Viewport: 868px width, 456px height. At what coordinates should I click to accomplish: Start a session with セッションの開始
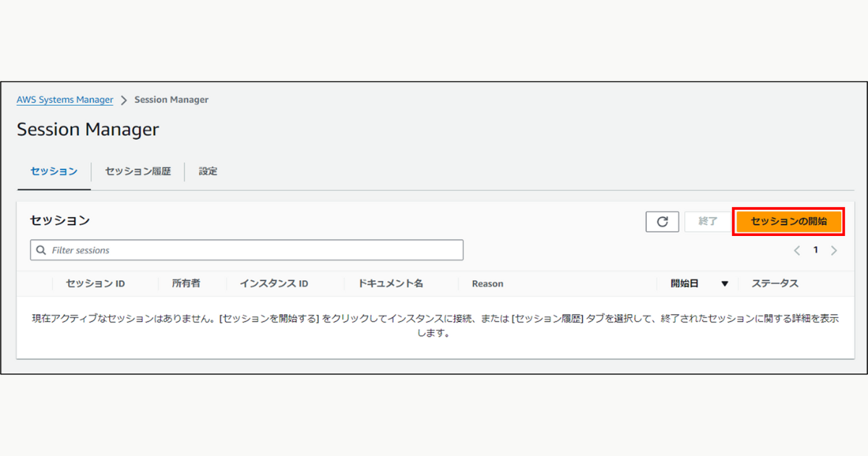pyautogui.click(x=788, y=221)
